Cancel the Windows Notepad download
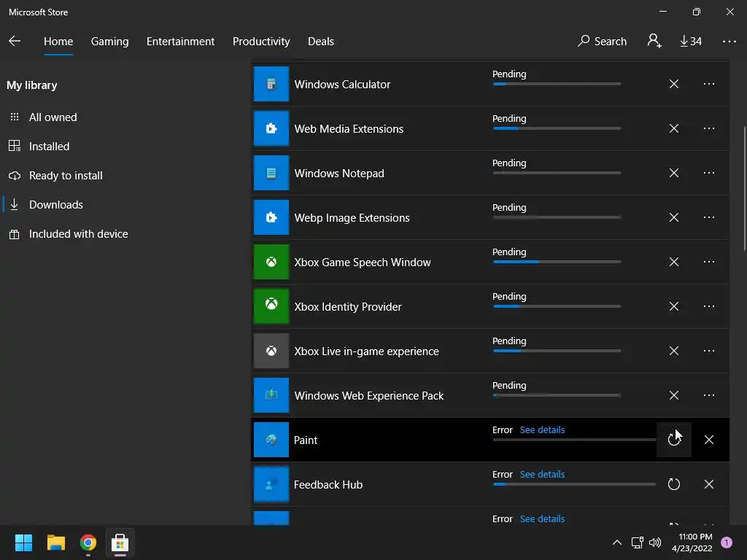Image resolution: width=747 pixels, height=560 pixels. pyautogui.click(x=673, y=173)
